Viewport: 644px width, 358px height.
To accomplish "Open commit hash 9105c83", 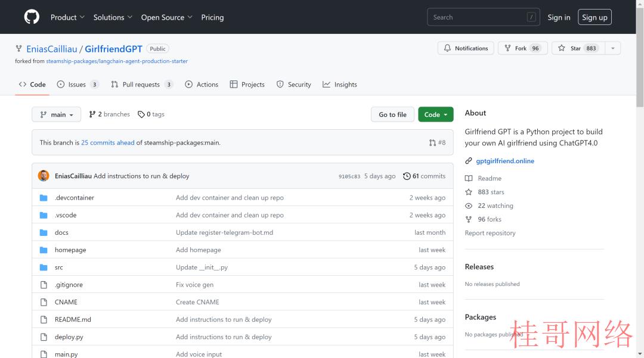I will [x=349, y=176].
